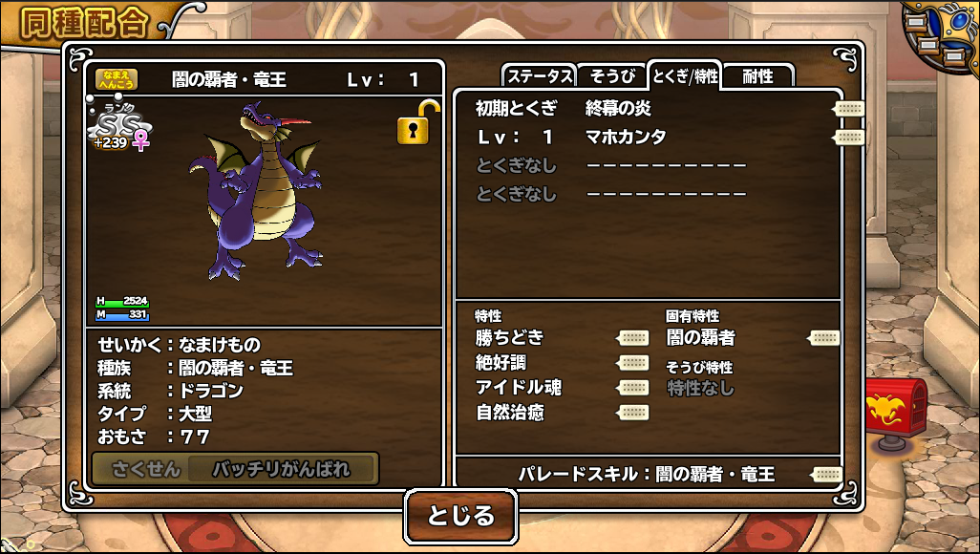
Task: Click the なまえへんこう rename button
Action: click(x=117, y=79)
